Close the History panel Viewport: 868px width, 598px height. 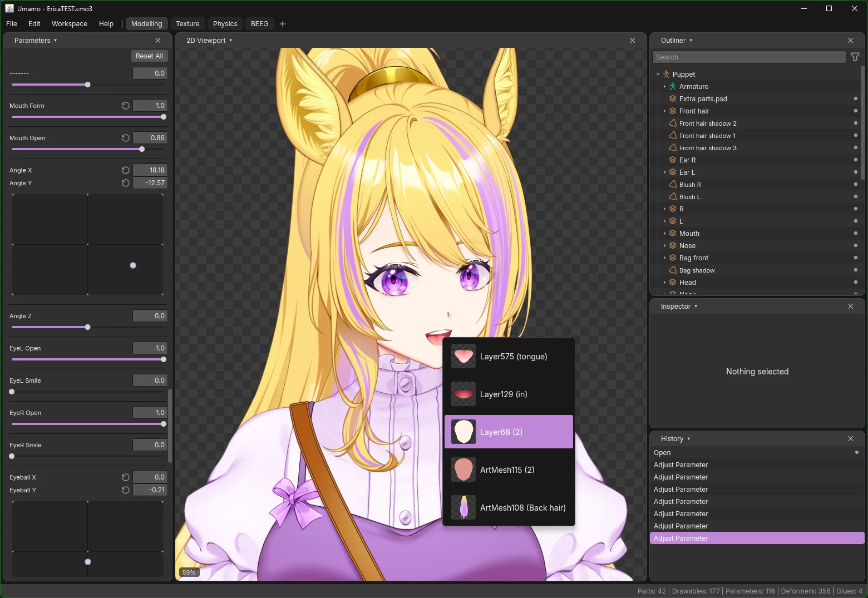tap(851, 439)
